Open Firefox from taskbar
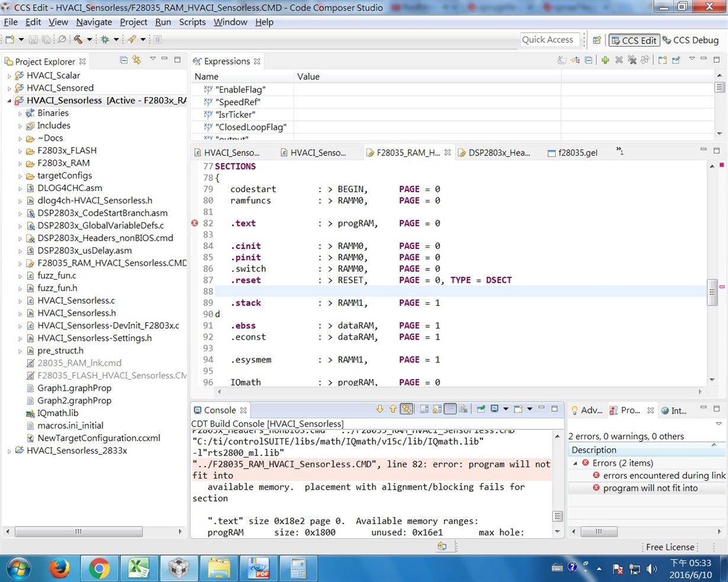 pyautogui.click(x=59, y=569)
